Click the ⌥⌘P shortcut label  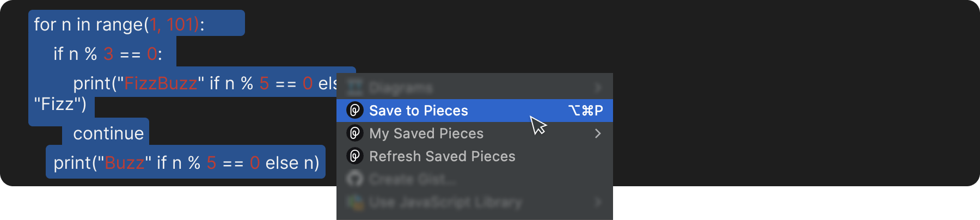click(585, 111)
